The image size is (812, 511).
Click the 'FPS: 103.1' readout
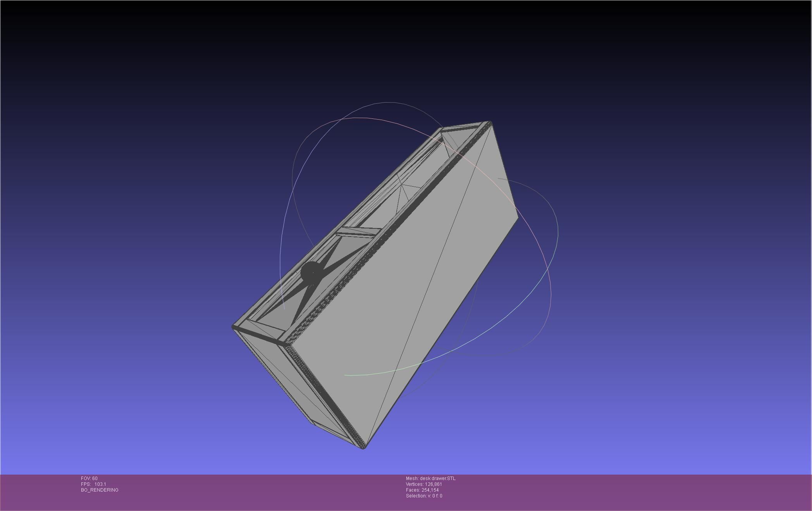tap(93, 484)
